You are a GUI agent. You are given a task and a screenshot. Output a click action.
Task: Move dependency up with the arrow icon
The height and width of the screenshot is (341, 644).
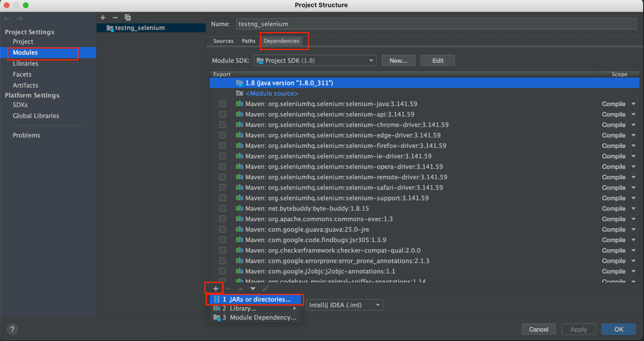pos(240,289)
